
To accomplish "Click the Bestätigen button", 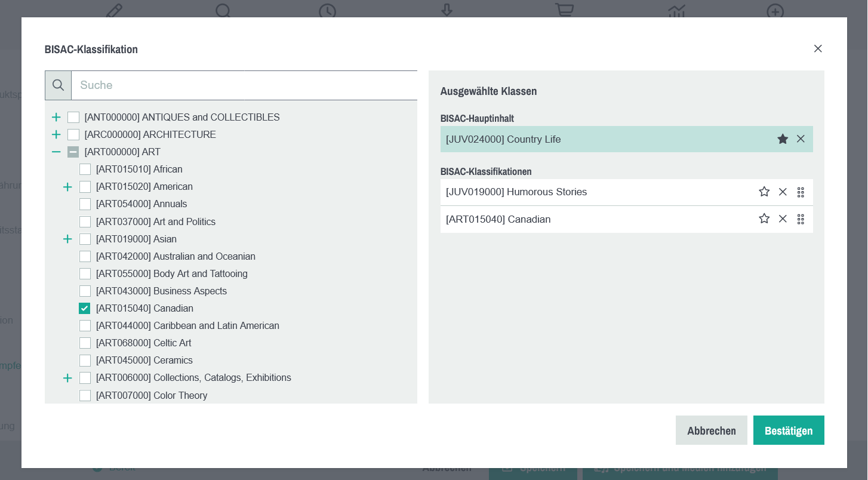I will [x=788, y=430].
